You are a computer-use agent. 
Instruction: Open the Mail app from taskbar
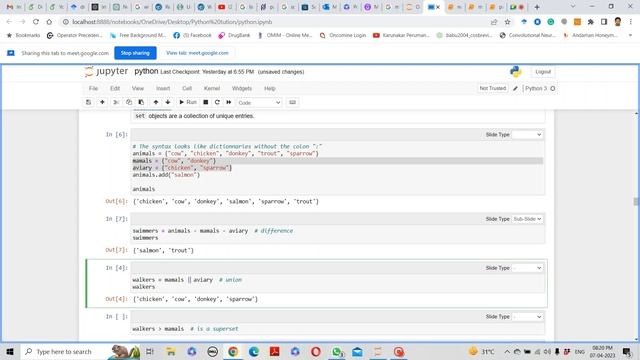[x=357, y=351]
